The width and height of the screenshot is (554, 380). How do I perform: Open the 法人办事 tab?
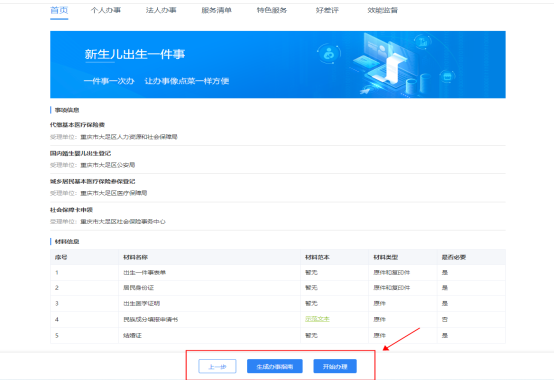point(161,10)
